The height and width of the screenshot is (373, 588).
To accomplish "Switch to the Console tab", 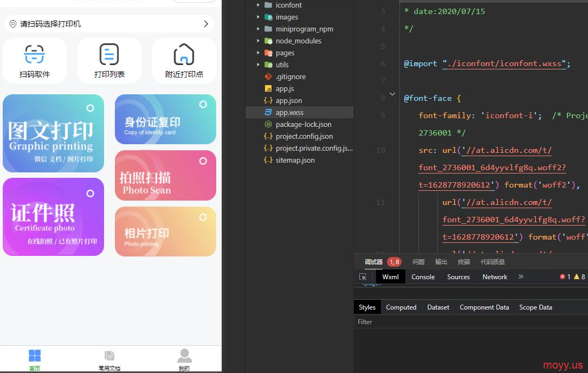I will point(423,277).
